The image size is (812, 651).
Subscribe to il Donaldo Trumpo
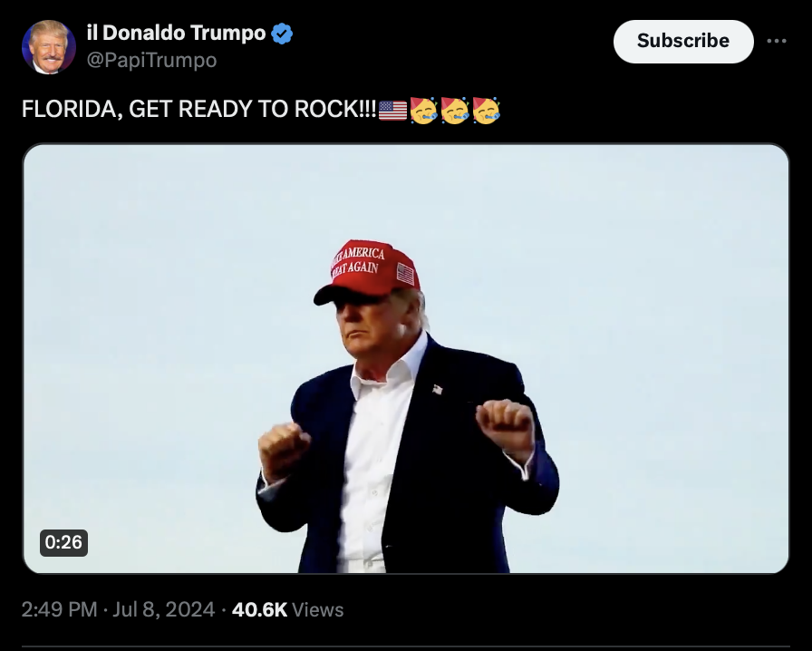click(683, 42)
